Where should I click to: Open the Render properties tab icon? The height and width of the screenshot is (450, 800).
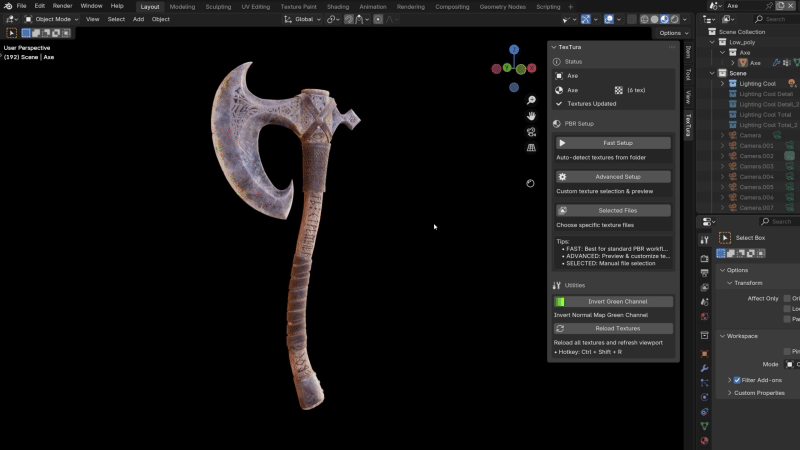705,259
